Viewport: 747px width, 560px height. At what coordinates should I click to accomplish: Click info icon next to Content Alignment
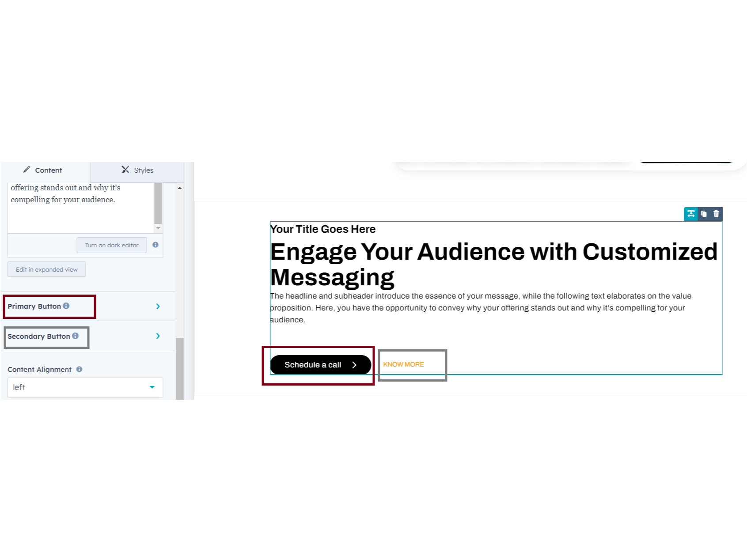coord(79,369)
